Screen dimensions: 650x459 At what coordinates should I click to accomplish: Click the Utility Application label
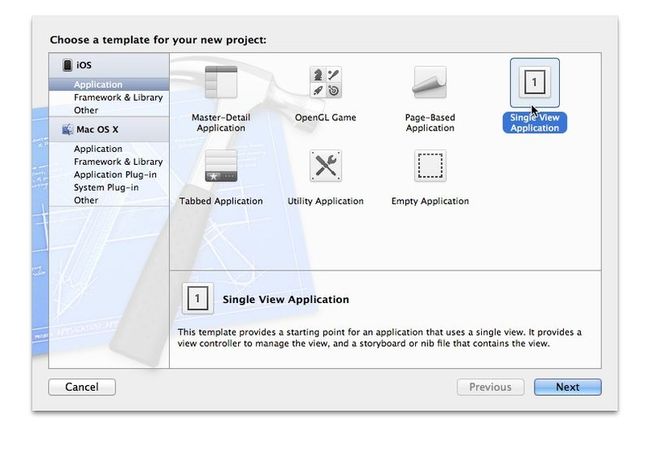325,201
